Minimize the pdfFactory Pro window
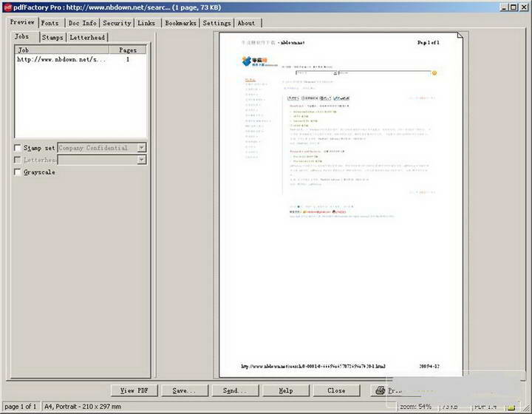The width and height of the screenshot is (532, 414). pyautogui.click(x=504, y=7)
